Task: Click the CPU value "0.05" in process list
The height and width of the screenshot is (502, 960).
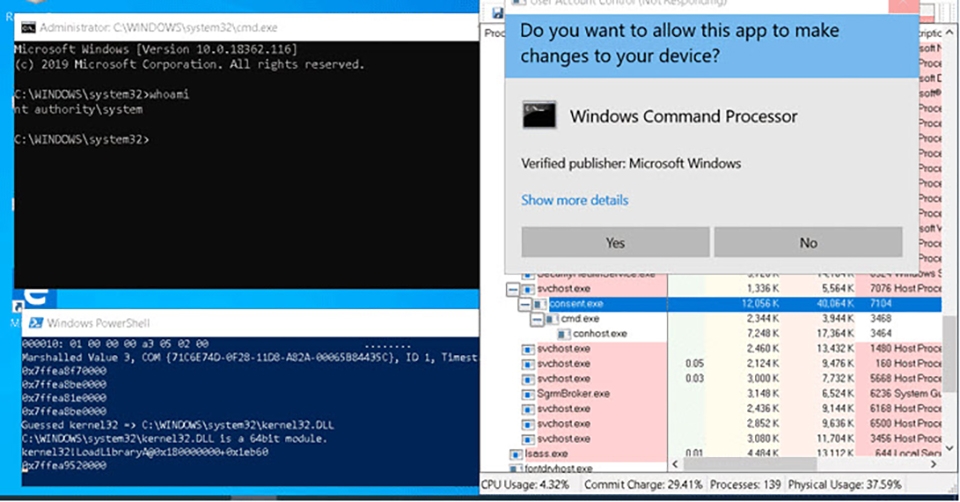Action: coord(694,364)
